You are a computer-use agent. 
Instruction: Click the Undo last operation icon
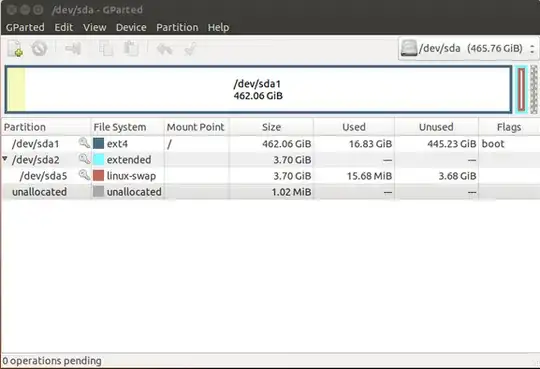pos(164,49)
